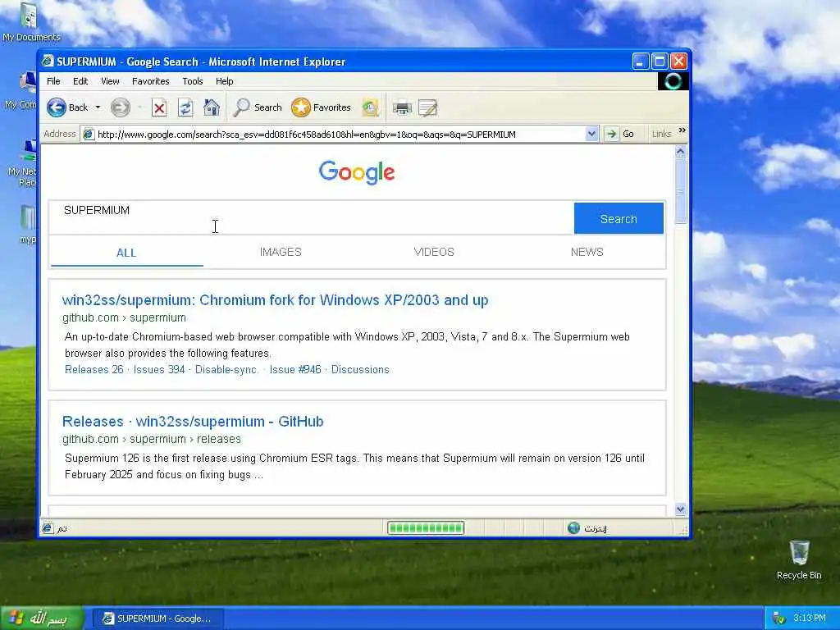Viewport: 840px width, 630px height.
Task: Stop page loading with the red X icon
Action: point(159,108)
